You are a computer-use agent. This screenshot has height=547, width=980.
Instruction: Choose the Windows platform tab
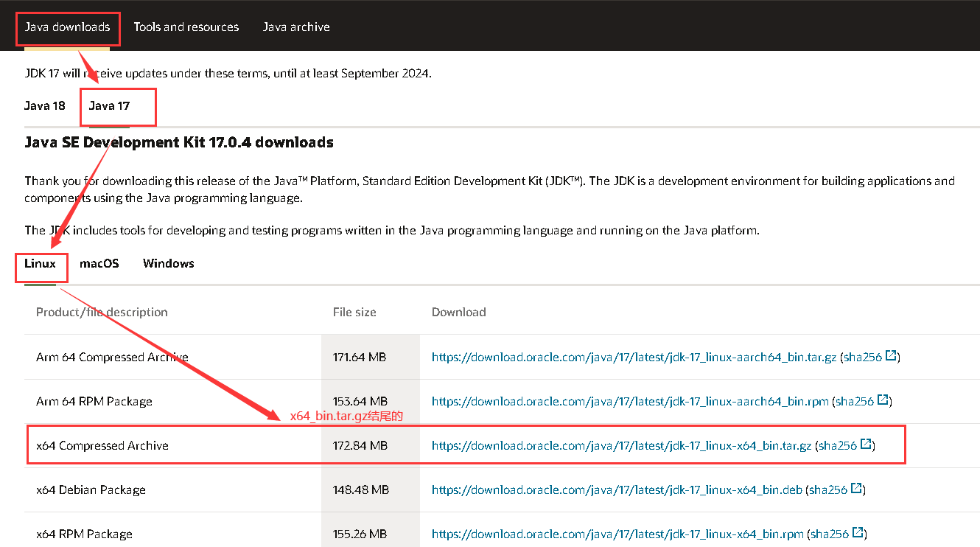pyautogui.click(x=169, y=263)
